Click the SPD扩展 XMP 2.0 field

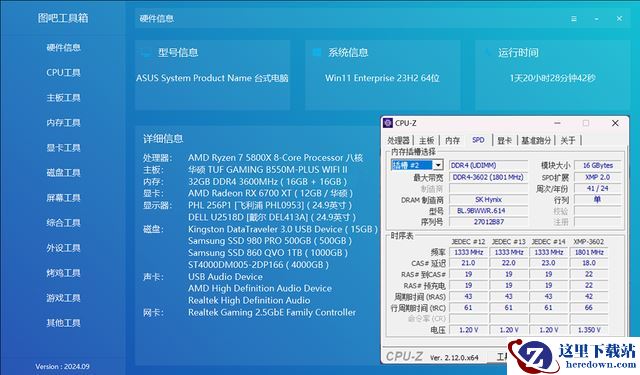click(x=598, y=178)
